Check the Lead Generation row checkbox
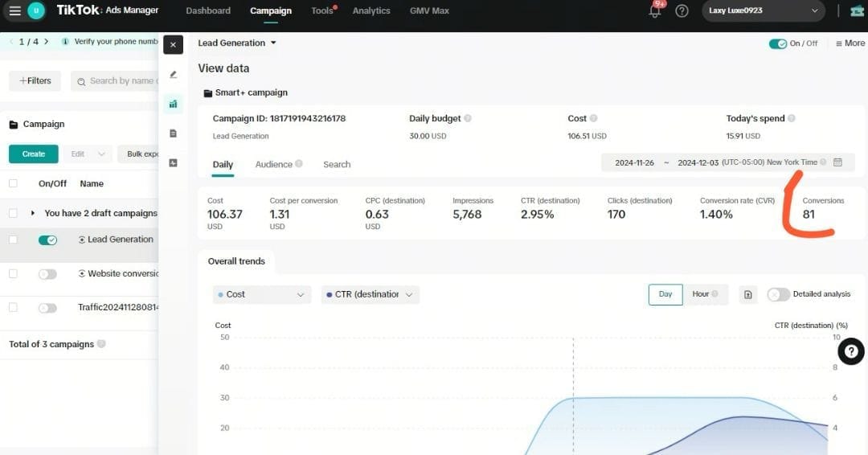Image resolution: width=868 pixels, height=455 pixels. tap(14, 239)
